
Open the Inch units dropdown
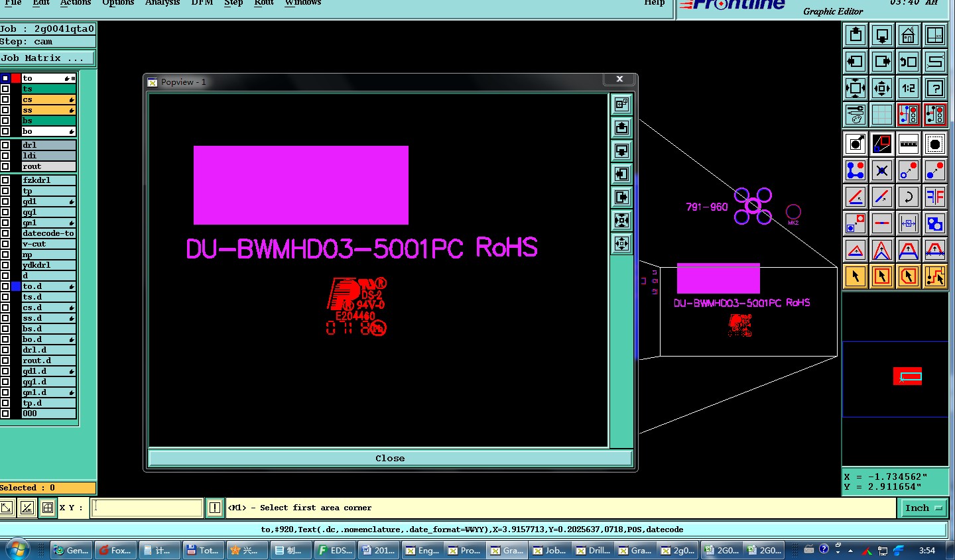click(924, 508)
